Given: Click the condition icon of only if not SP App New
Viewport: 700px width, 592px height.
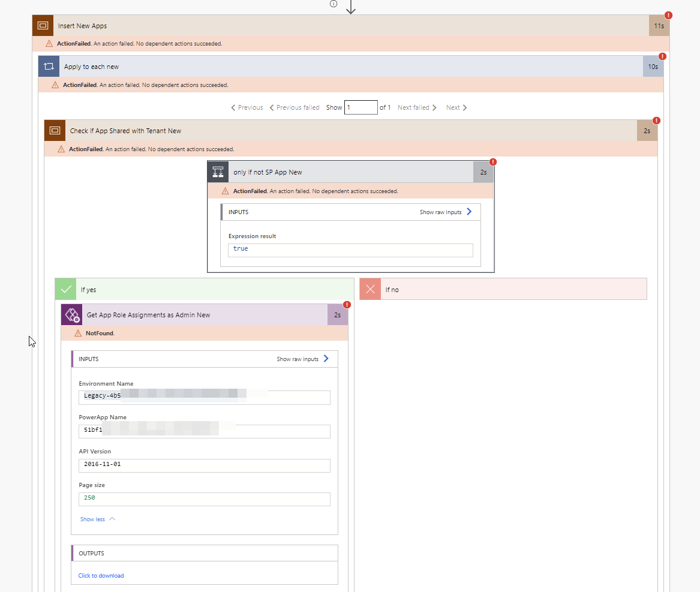Looking at the screenshot, I should 218,172.
